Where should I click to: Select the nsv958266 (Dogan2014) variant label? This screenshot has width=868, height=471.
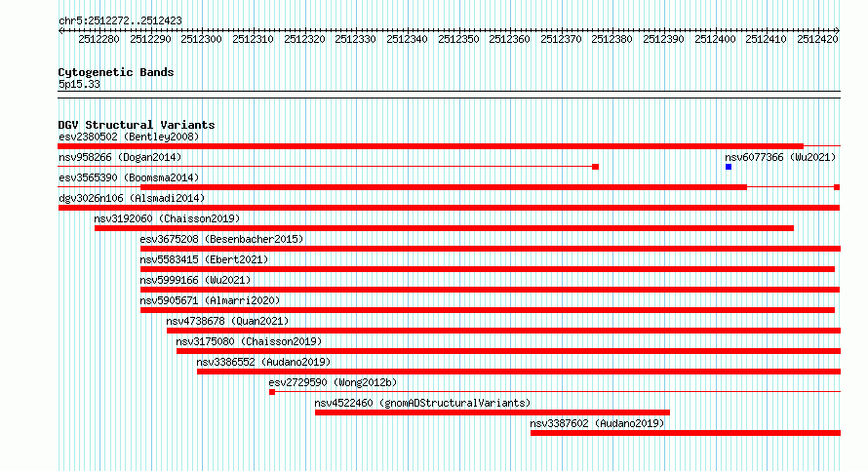pos(120,157)
